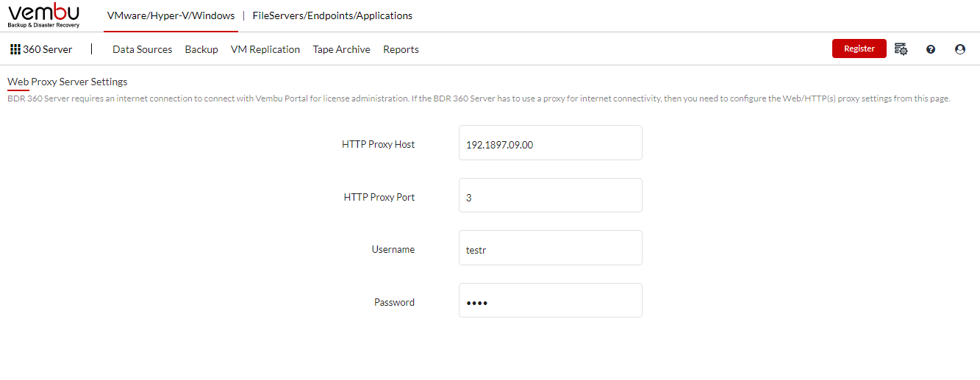
Task: Click into the Username box containing testr
Action: 550,248
